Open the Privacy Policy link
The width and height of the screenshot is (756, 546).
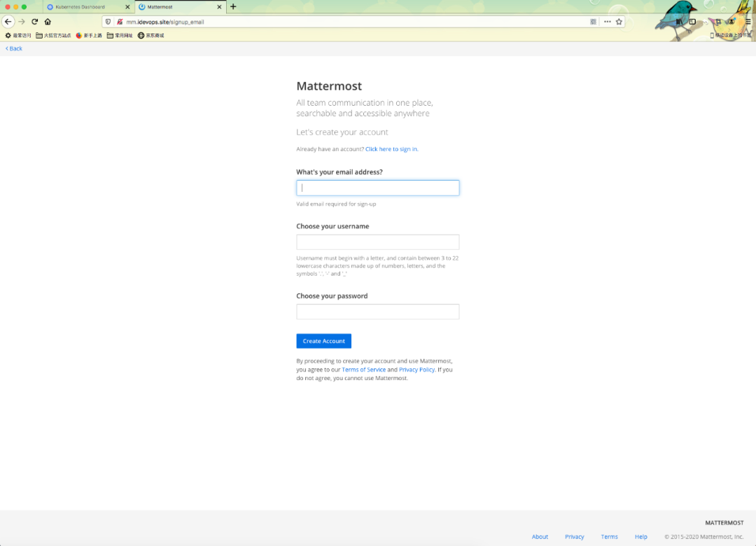(416, 370)
